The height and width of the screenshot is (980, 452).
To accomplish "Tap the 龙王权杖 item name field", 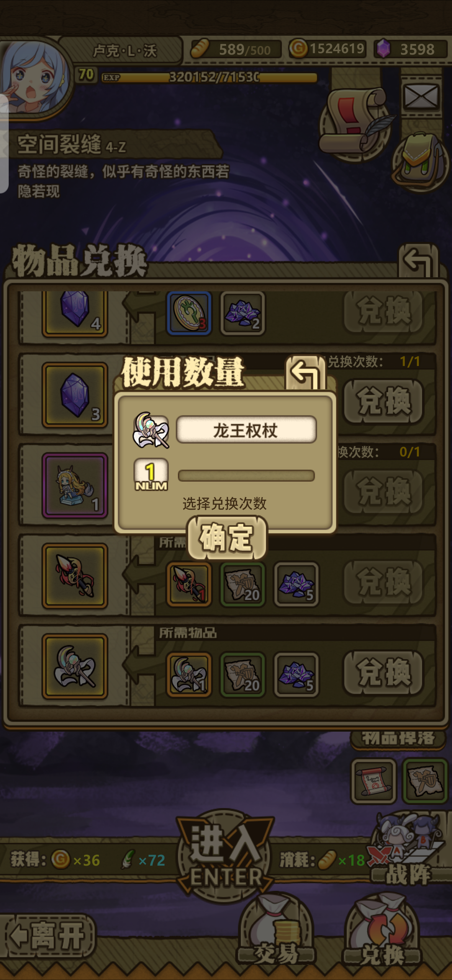I will tap(246, 430).
